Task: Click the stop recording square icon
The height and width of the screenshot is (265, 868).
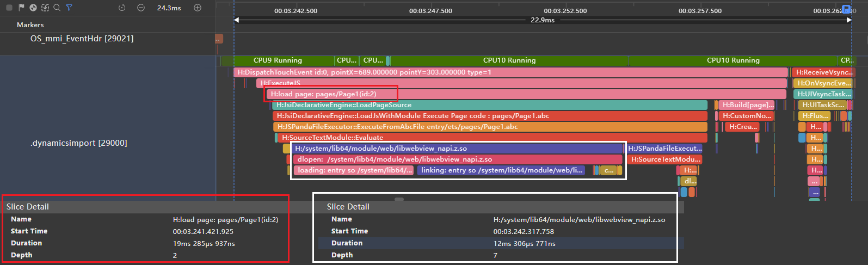Action: 9,8
